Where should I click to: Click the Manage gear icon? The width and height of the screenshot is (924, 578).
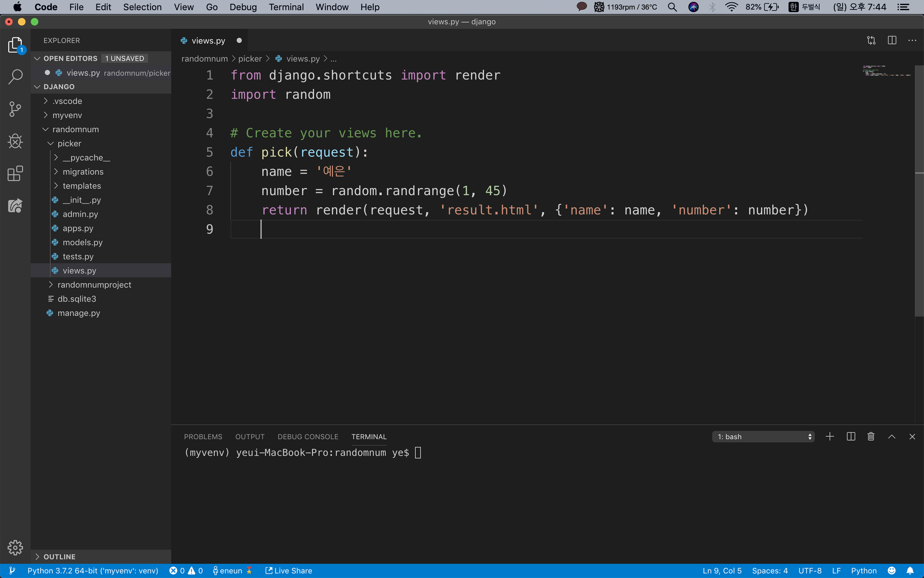click(x=15, y=547)
